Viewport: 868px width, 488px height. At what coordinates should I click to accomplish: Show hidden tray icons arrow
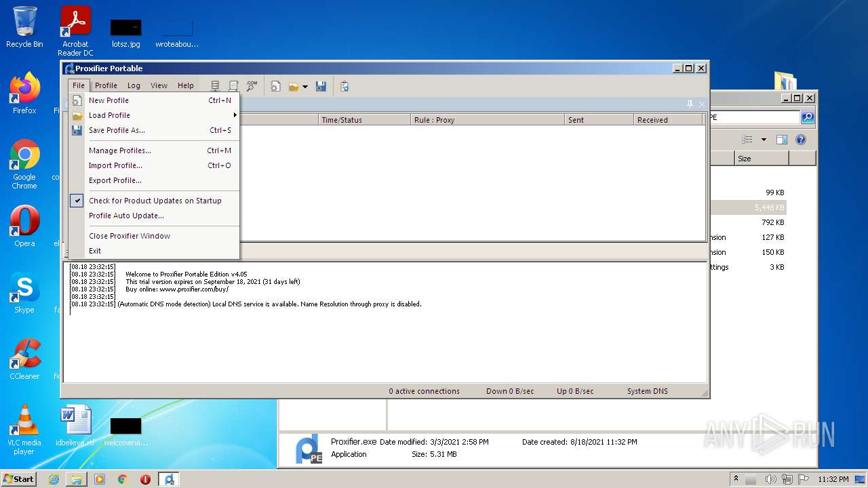click(x=736, y=479)
